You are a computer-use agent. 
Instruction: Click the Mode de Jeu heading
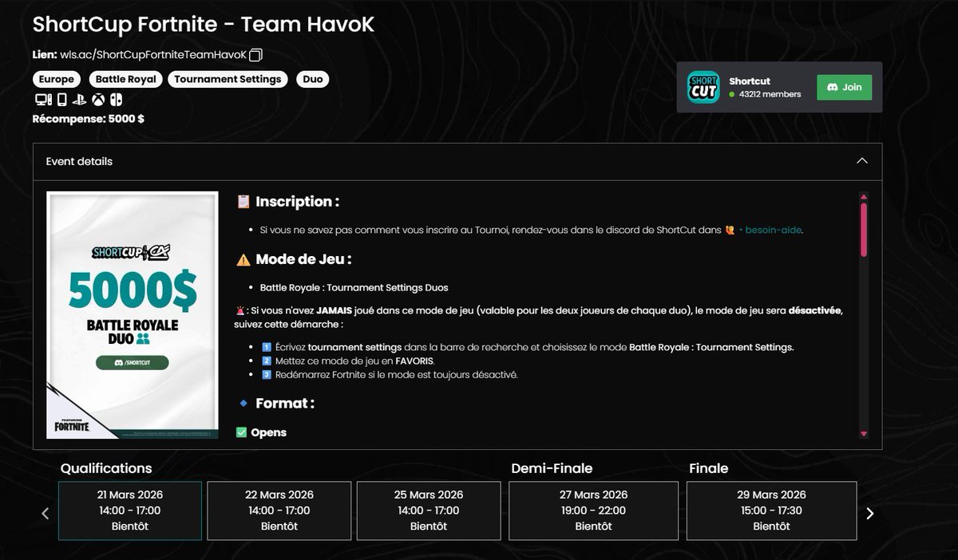[x=303, y=259]
